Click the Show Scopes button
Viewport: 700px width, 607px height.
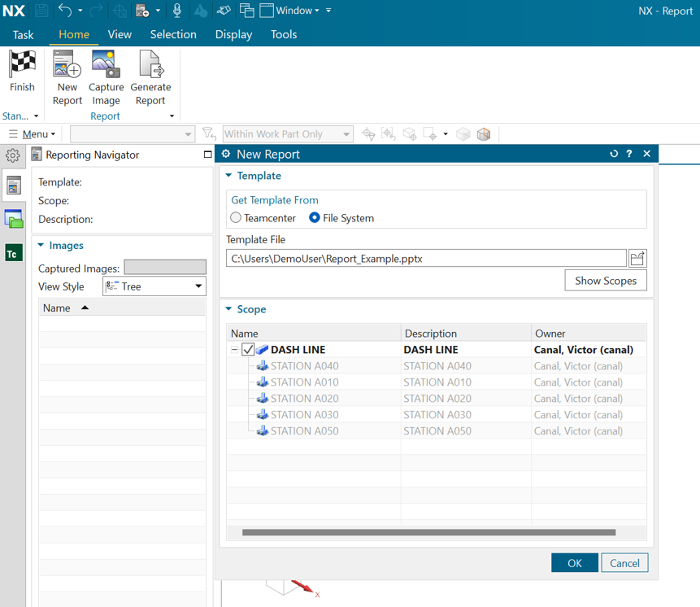606,281
